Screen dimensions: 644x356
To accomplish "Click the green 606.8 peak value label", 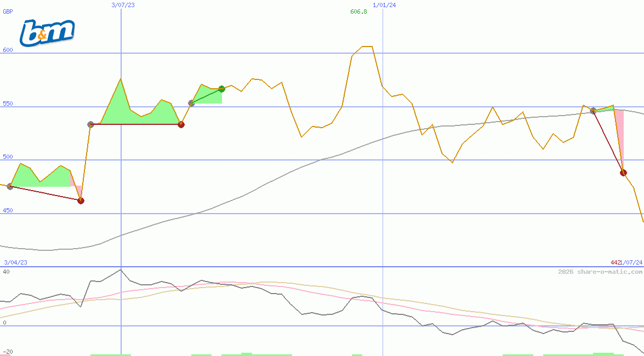I will (358, 12).
